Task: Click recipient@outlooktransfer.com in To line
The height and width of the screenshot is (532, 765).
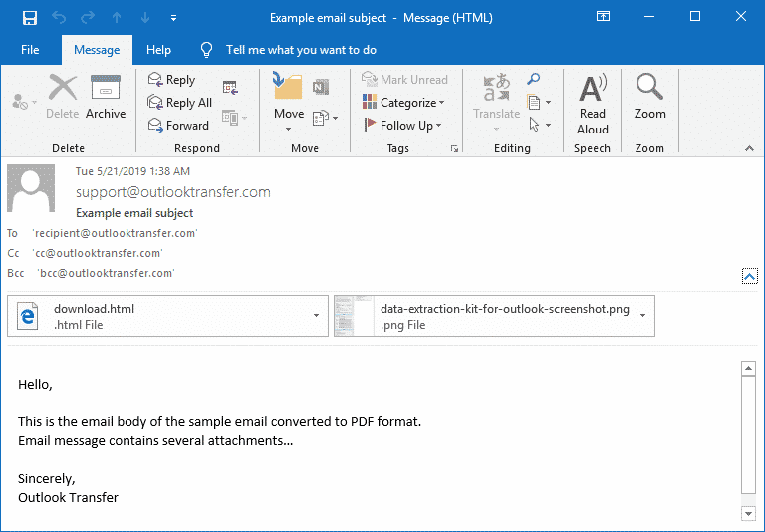Action: pyautogui.click(x=116, y=233)
